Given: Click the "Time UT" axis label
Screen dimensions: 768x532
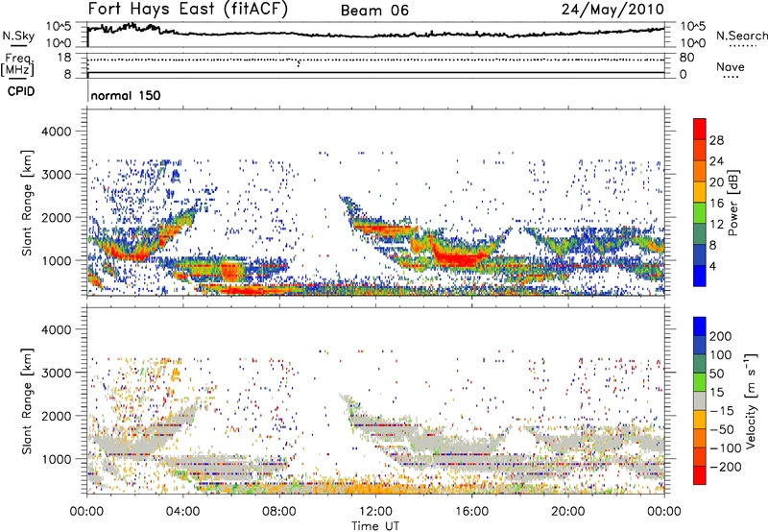Looking at the screenshot, I should click(x=375, y=526).
